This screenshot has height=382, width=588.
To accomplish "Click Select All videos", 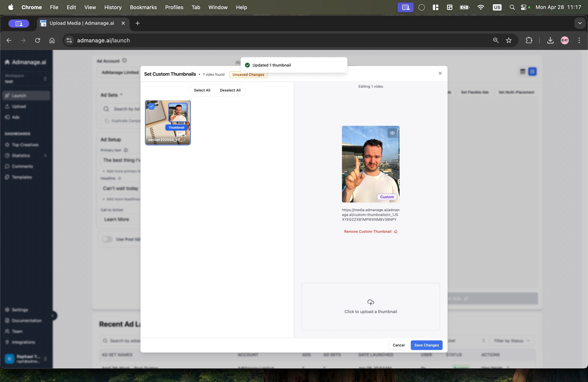I will point(202,90).
